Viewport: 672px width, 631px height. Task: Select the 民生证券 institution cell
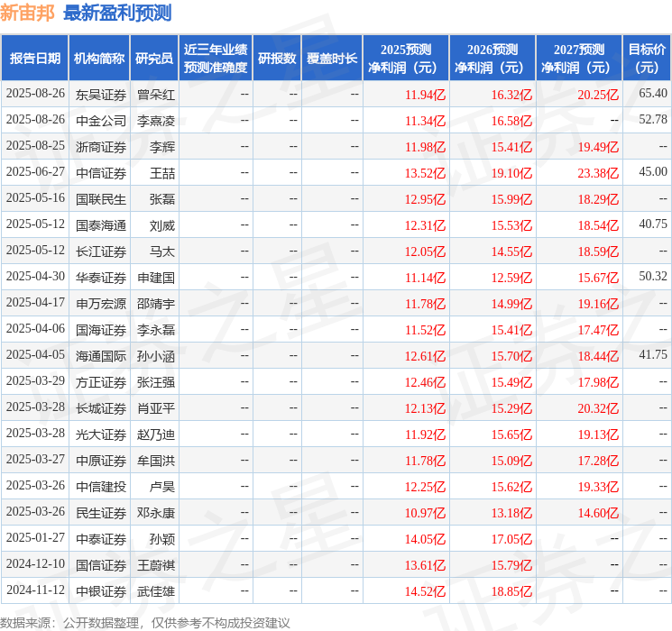tap(101, 513)
